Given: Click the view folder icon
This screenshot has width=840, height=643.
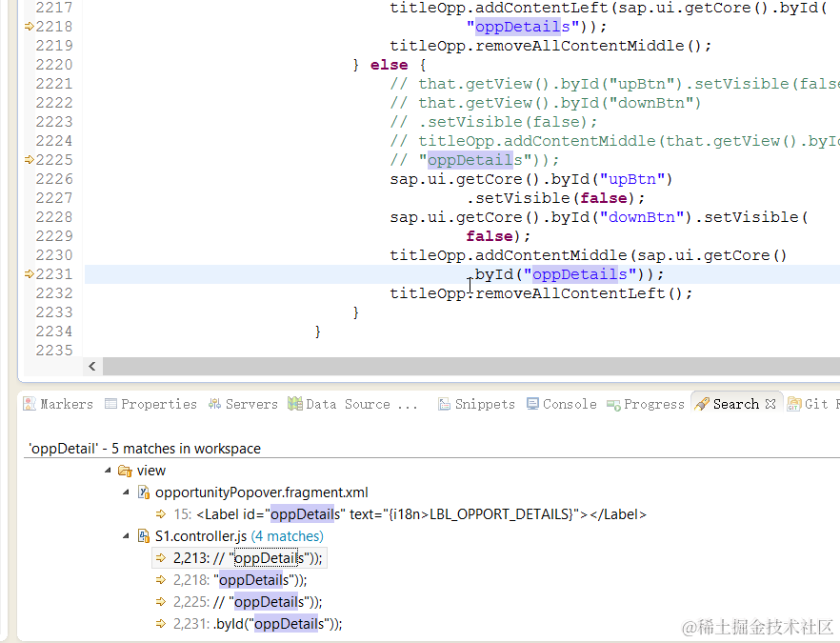Looking at the screenshot, I should pyautogui.click(x=125, y=471).
